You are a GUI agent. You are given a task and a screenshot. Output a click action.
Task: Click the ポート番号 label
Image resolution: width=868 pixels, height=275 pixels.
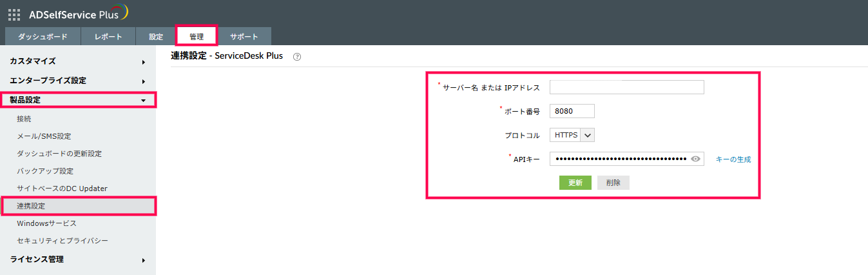pos(522,112)
